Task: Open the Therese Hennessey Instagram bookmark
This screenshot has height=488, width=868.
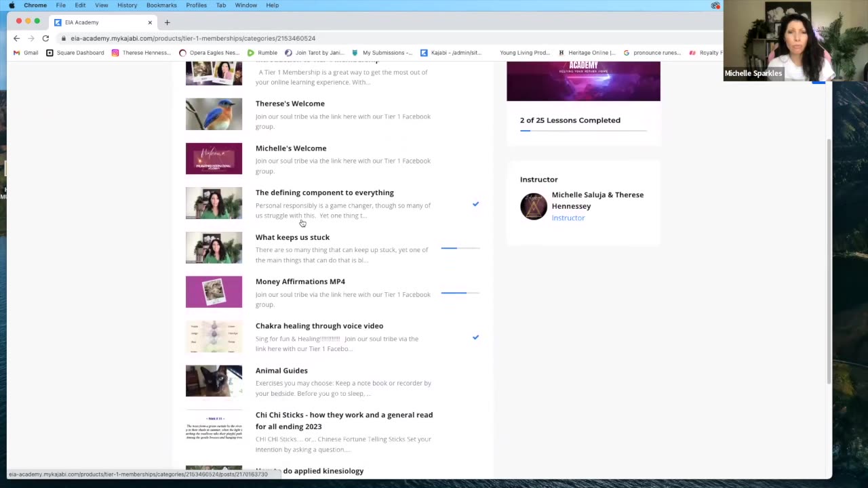Action: pos(141,53)
